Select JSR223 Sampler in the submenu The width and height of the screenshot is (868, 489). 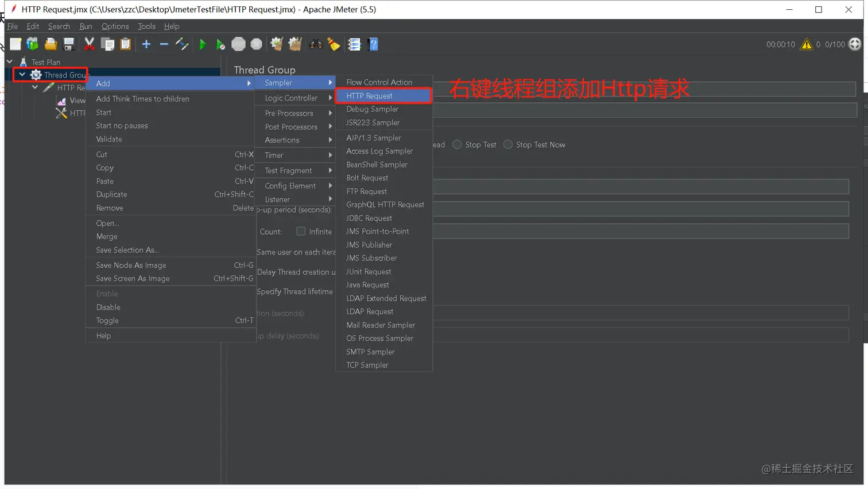tap(384, 122)
